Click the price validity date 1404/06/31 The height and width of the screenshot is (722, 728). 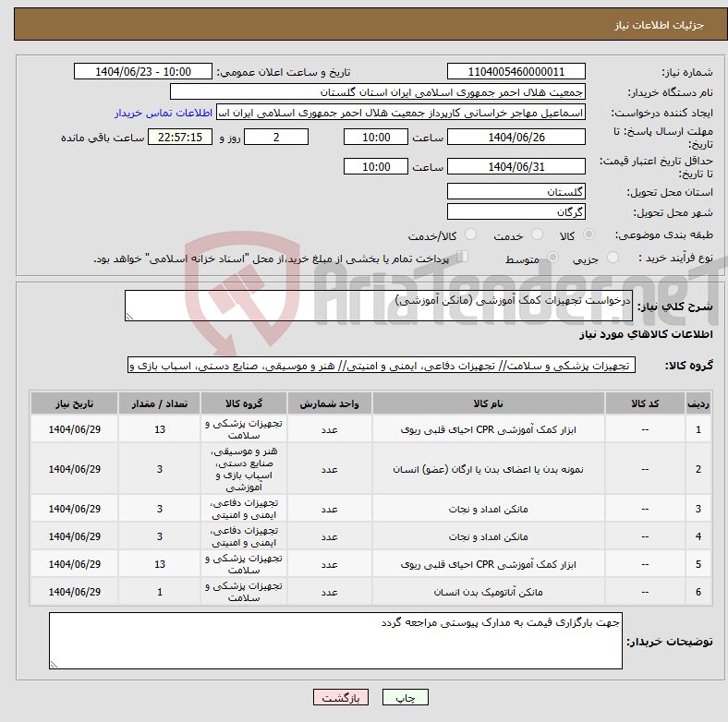tap(516, 166)
